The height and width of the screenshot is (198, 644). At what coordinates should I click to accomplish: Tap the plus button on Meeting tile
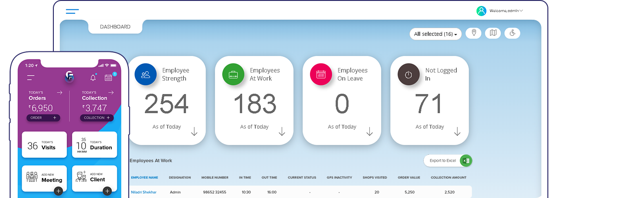(58, 191)
